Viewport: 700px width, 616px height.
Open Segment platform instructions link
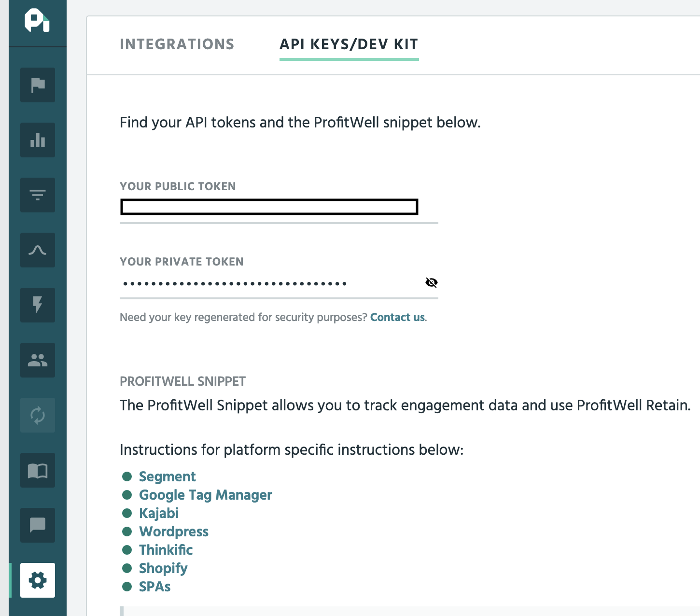167,476
